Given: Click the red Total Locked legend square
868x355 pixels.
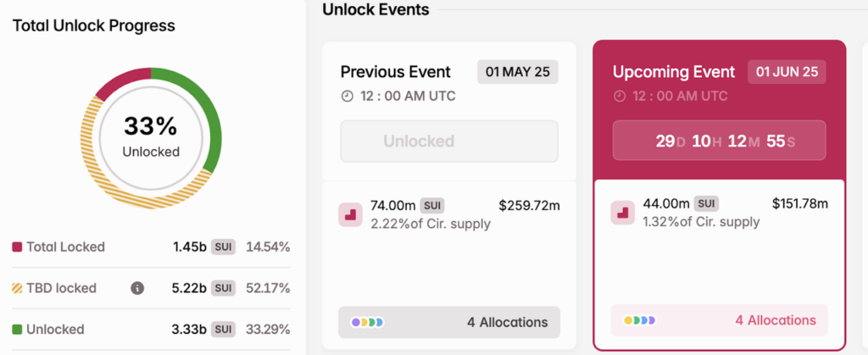Looking at the screenshot, I should pos(17,247).
